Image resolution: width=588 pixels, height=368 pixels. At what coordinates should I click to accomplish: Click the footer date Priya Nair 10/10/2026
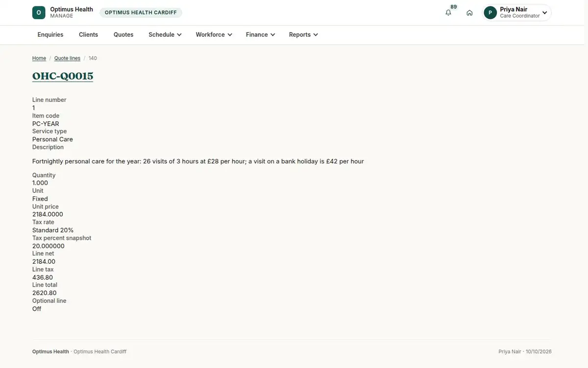click(525, 352)
